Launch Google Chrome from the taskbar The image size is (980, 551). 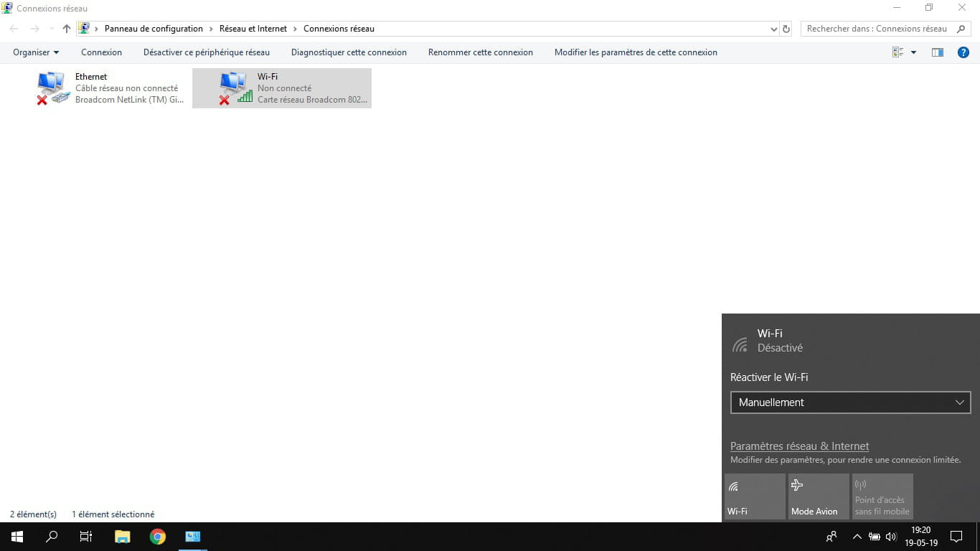pos(158,537)
